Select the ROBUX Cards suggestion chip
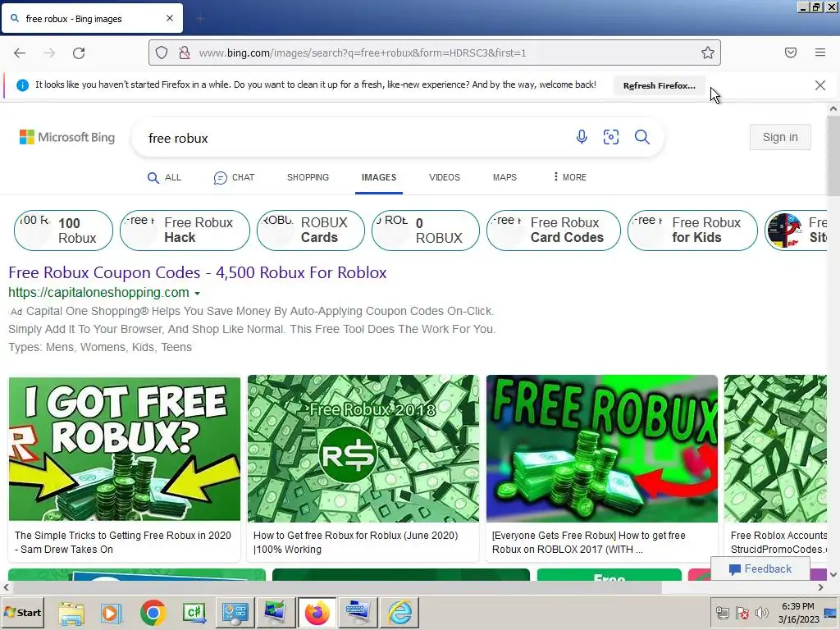Image resolution: width=840 pixels, height=630 pixels. 311,231
